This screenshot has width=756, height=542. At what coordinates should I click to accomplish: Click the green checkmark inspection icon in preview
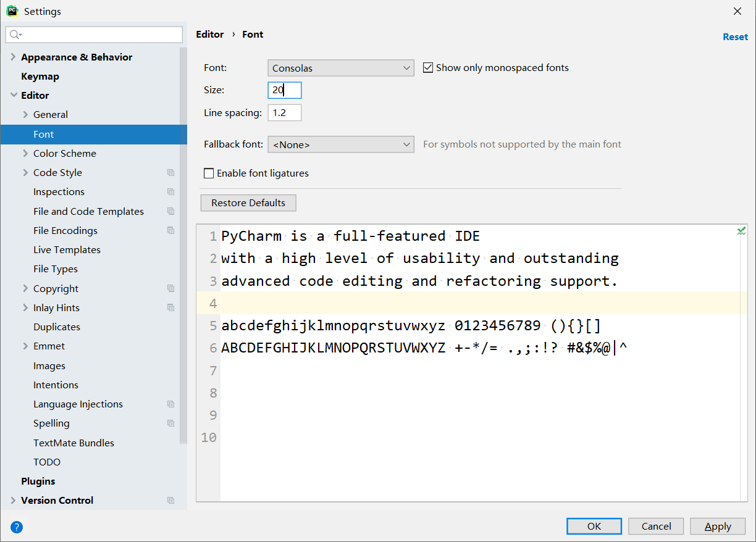point(741,231)
